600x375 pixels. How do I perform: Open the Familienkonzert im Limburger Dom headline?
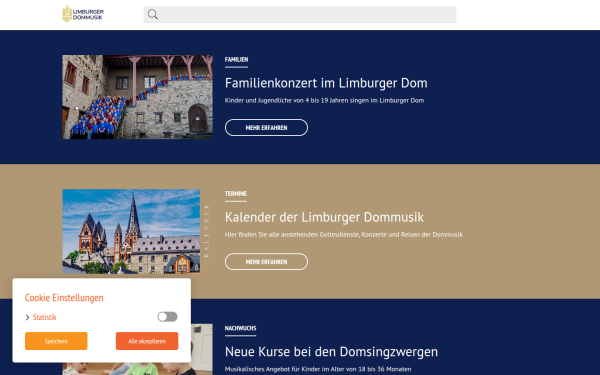pos(326,83)
